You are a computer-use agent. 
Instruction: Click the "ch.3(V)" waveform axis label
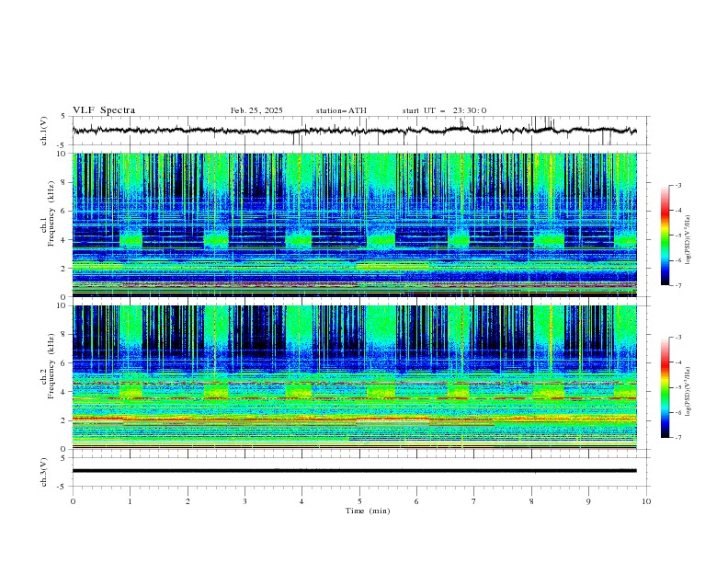[44, 472]
